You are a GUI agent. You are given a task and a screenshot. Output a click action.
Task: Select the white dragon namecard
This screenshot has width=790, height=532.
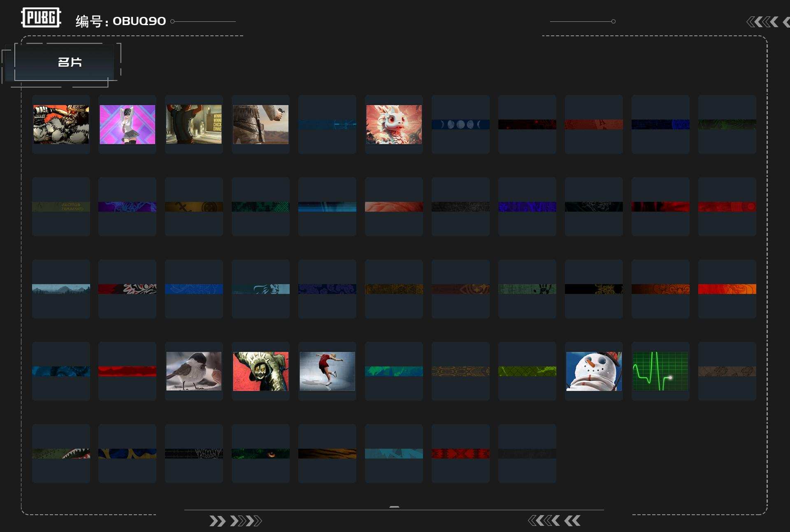click(394, 124)
